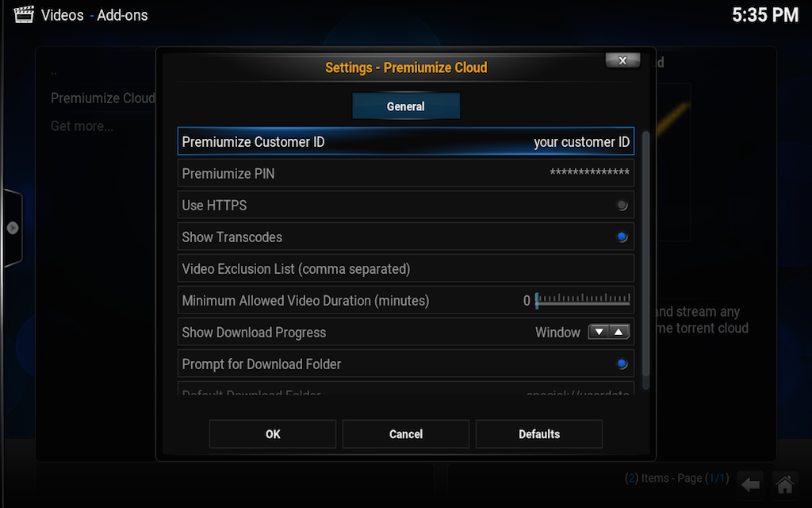Click the Video Exclusion List field

[406, 268]
